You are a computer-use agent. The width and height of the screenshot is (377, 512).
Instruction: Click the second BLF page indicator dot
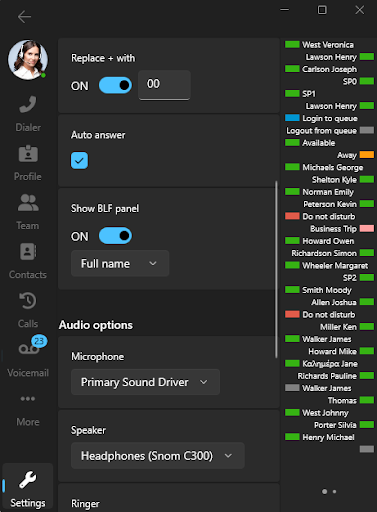[x=334, y=491]
